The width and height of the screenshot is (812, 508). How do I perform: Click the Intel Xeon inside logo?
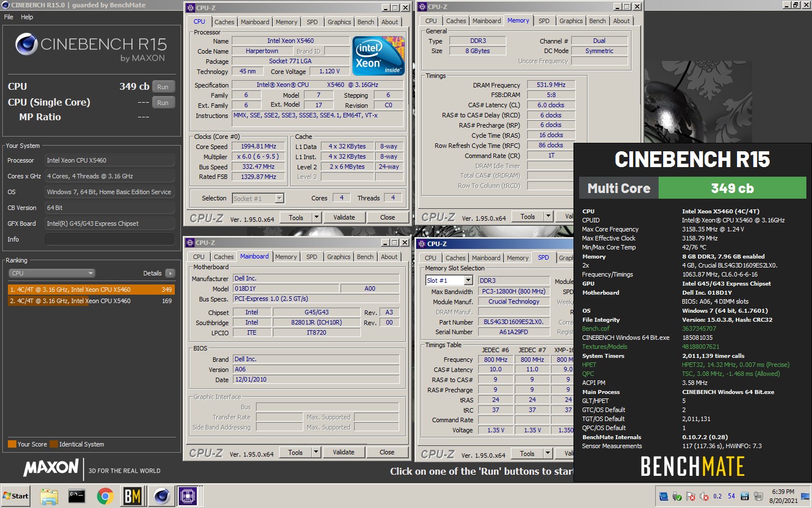[x=378, y=55]
